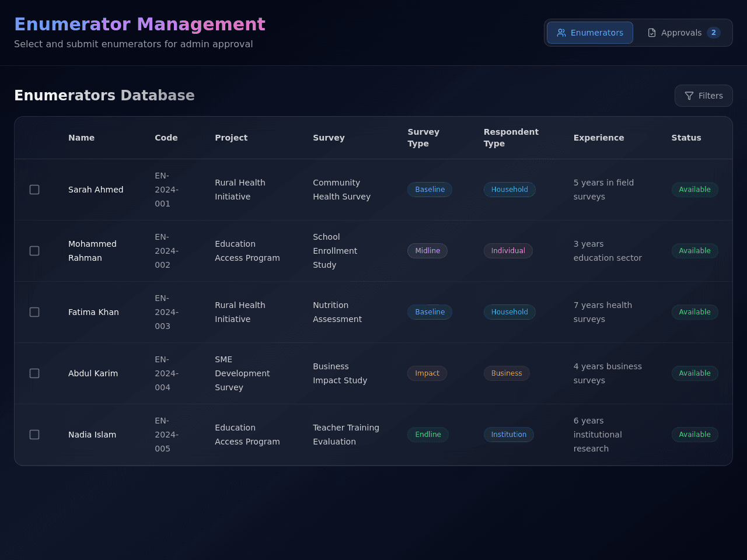Open the Filters panel
747x560 pixels.
point(704,96)
